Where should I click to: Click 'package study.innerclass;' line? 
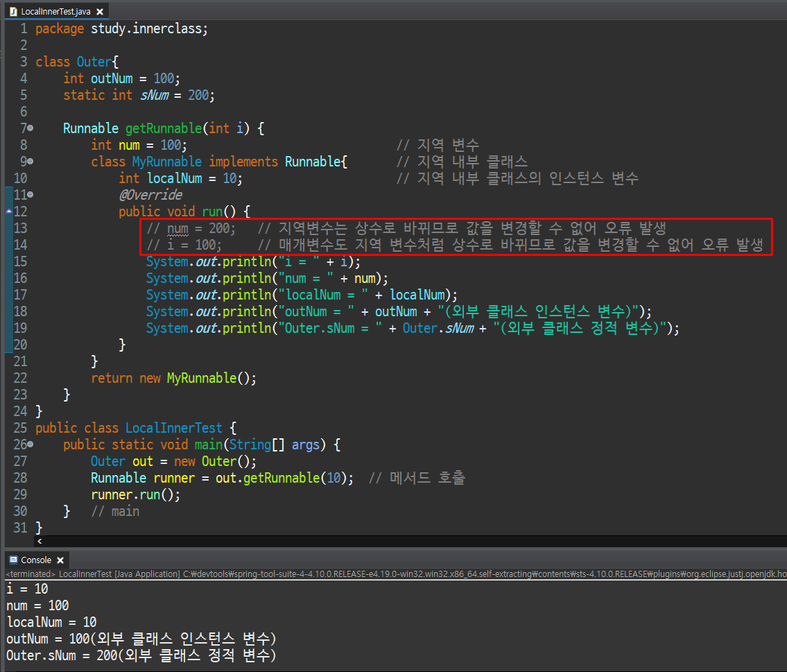tap(121, 28)
